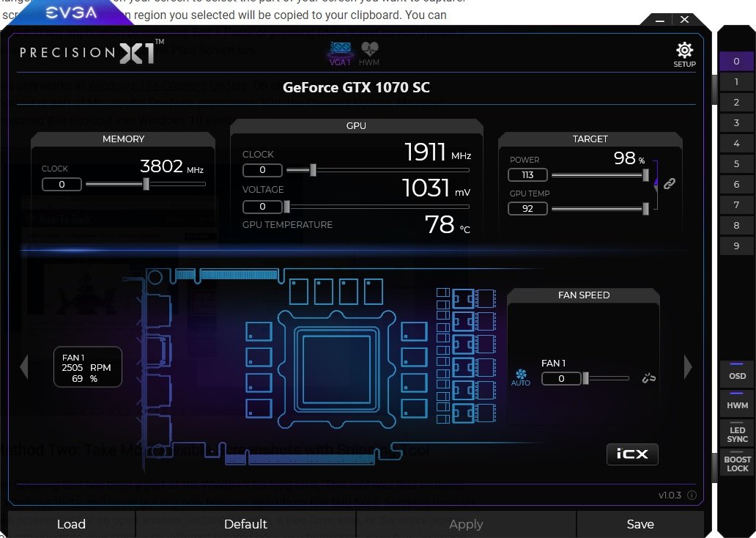Click the fan sync unlink icon
The image size is (756, 538).
click(x=649, y=377)
